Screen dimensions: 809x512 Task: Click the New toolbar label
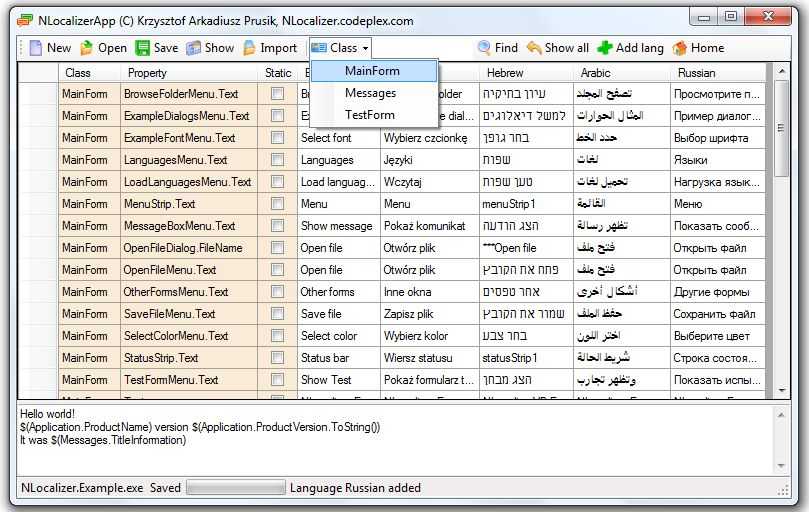pos(59,48)
